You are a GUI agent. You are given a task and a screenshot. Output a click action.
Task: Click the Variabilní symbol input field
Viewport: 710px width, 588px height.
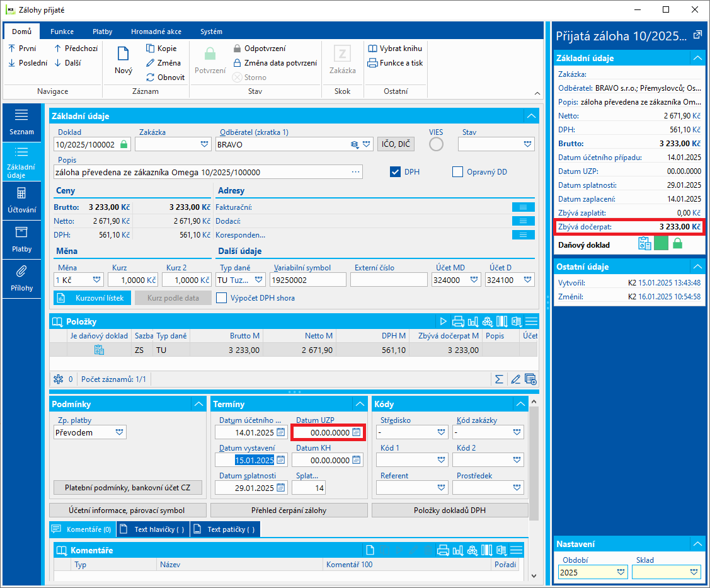[308, 280]
